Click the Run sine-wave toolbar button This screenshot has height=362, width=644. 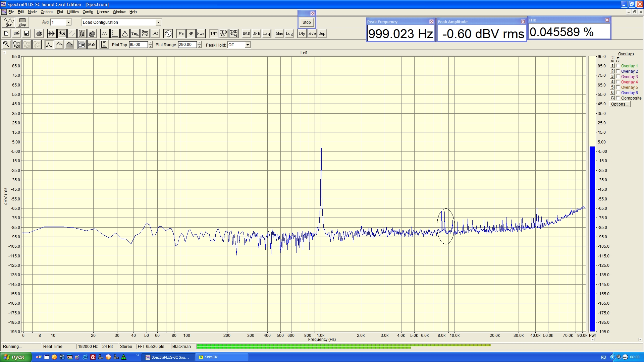[x=9, y=22]
